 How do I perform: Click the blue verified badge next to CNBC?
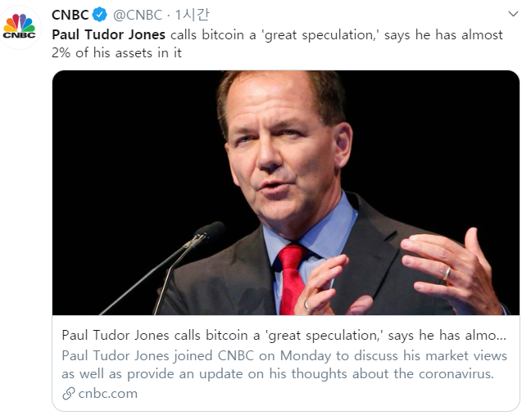(100, 16)
